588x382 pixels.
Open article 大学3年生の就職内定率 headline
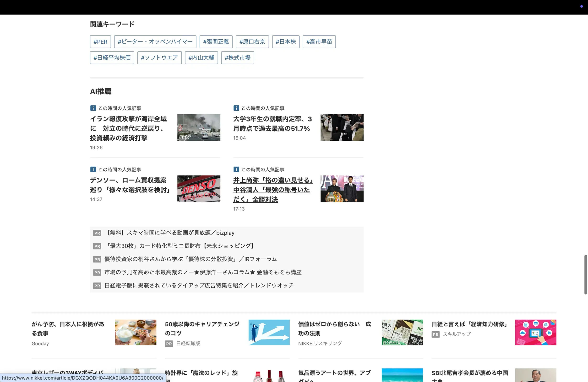click(272, 124)
